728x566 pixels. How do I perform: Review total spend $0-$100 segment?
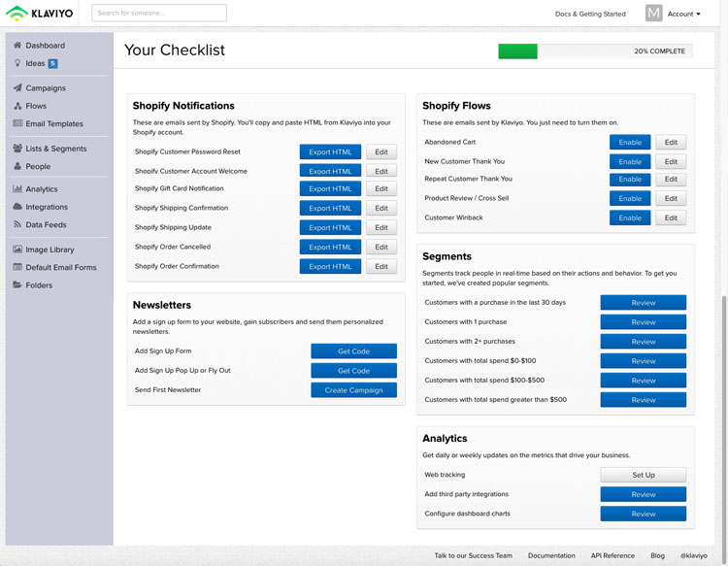pyautogui.click(x=643, y=361)
